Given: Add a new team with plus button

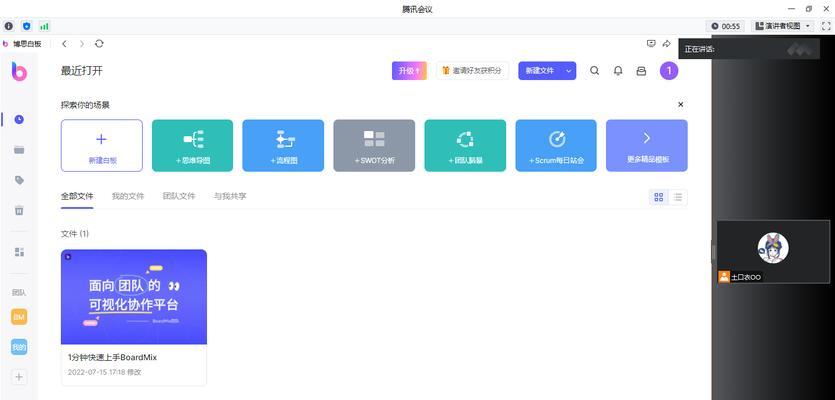Looking at the screenshot, I should tap(19, 377).
